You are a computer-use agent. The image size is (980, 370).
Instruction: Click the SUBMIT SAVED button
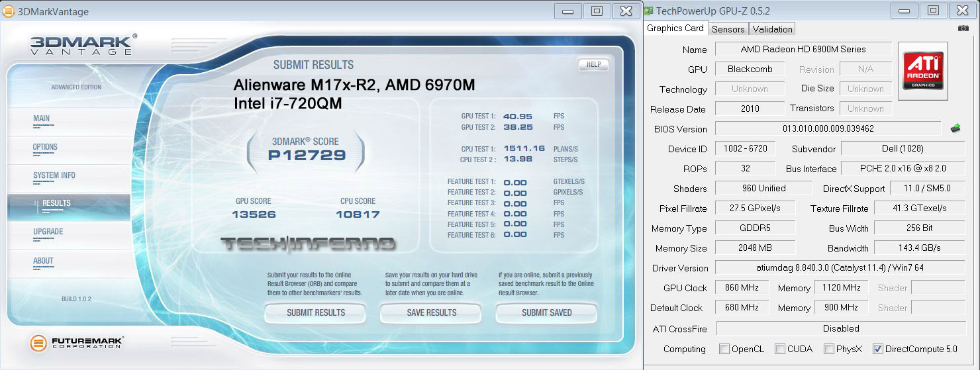coord(546,312)
